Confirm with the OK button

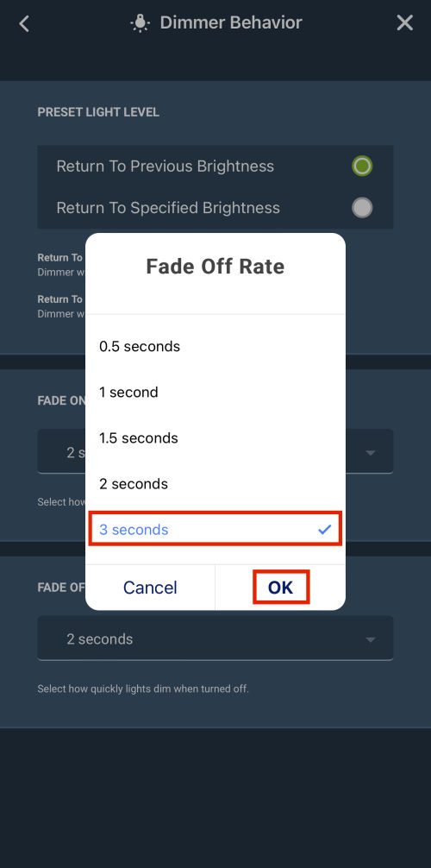[280, 588]
